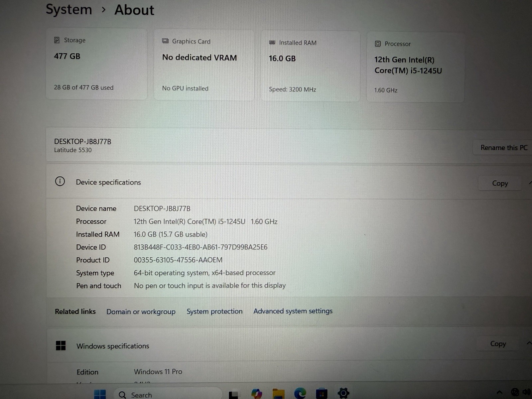
Task: Click the Device specifications info icon
Action: click(x=60, y=181)
